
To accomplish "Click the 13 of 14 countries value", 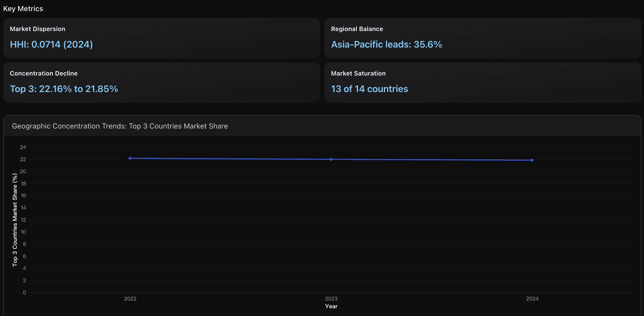I will click(370, 89).
